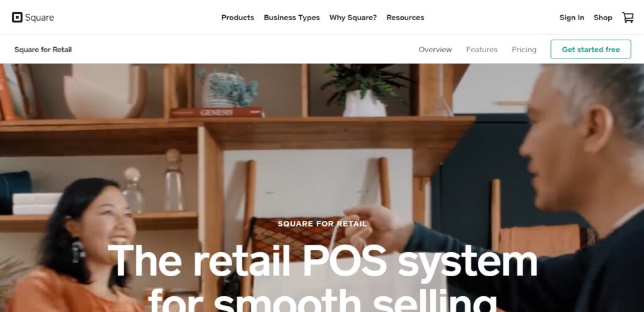Select the Overview tab
This screenshot has height=312, width=644.
point(435,50)
